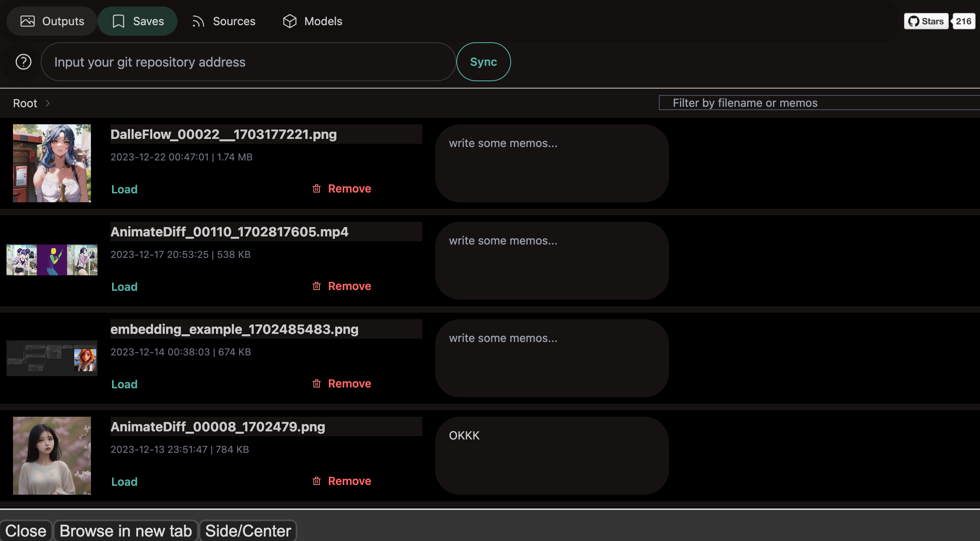
Task: Focus the filter by filename field
Action: pos(819,103)
